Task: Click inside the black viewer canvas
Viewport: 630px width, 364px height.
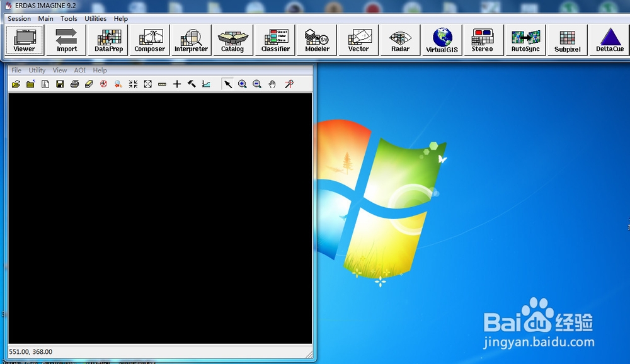Action: [x=160, y=218]
